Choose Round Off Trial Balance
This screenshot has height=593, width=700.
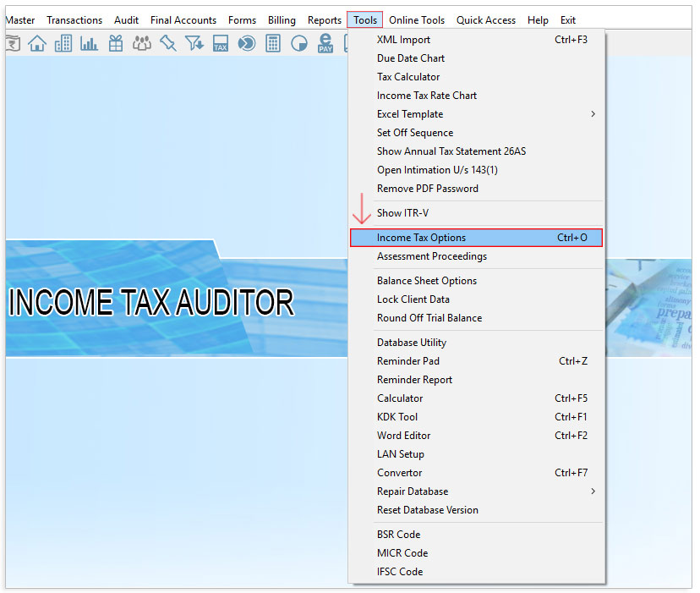[476, 318]
